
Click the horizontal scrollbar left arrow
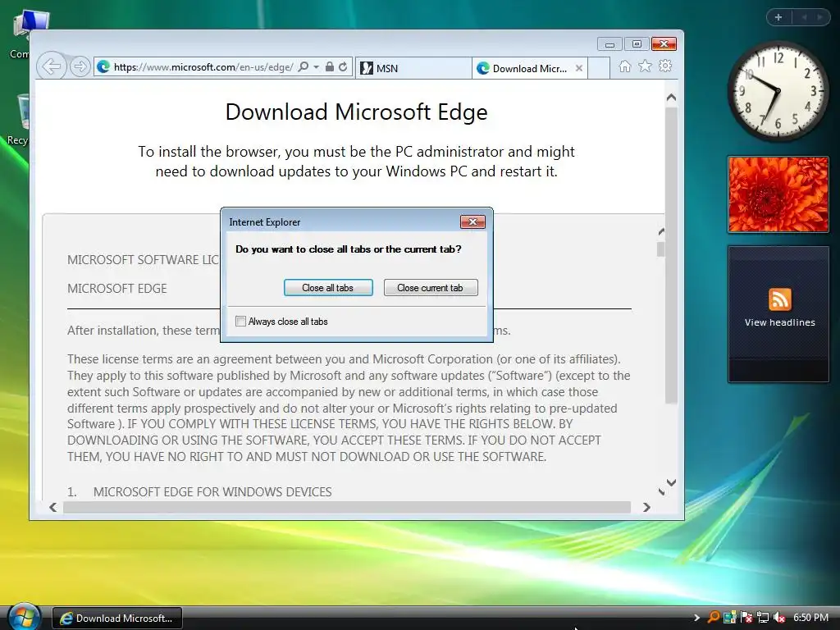(x=52, y=507)
